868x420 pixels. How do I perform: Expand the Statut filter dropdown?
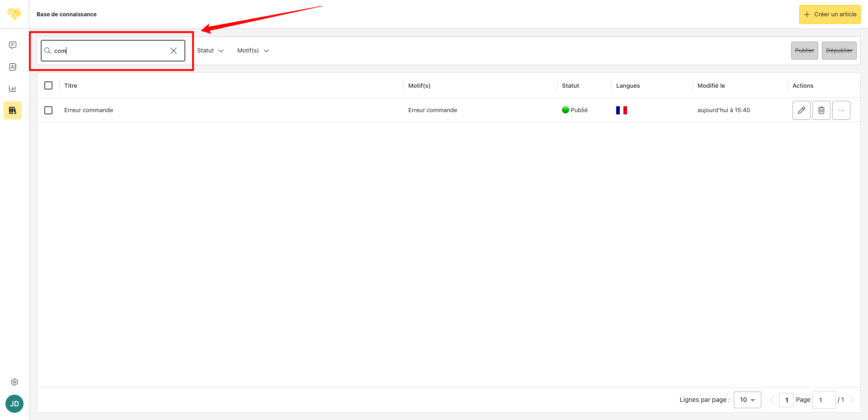[210, 51]
